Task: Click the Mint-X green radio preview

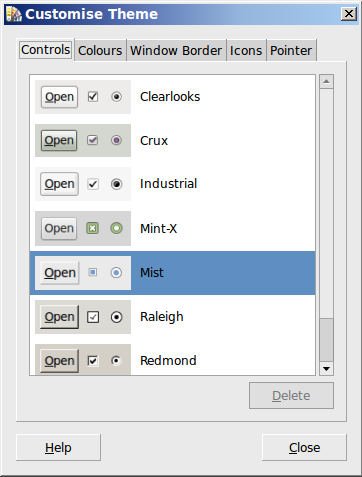Action: (116, 228)
